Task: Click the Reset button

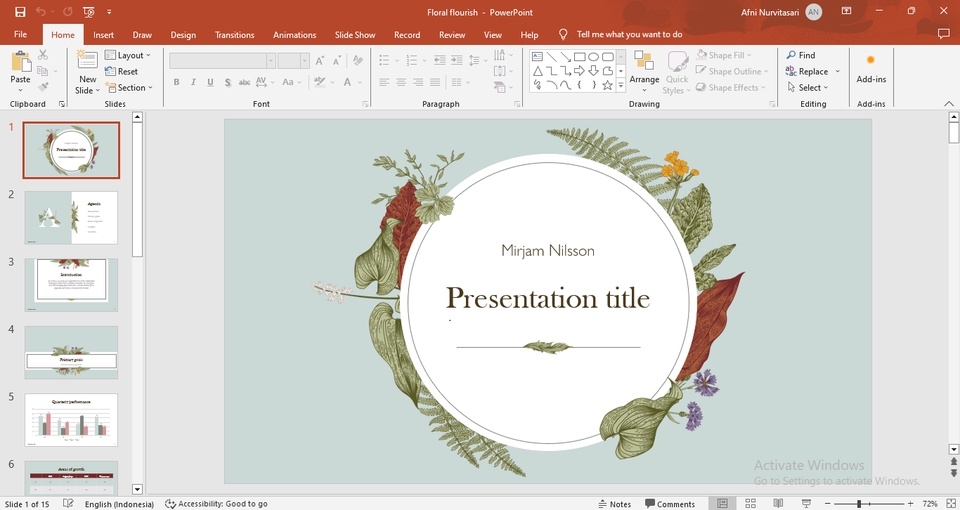Action: click(x=122, y=71)
